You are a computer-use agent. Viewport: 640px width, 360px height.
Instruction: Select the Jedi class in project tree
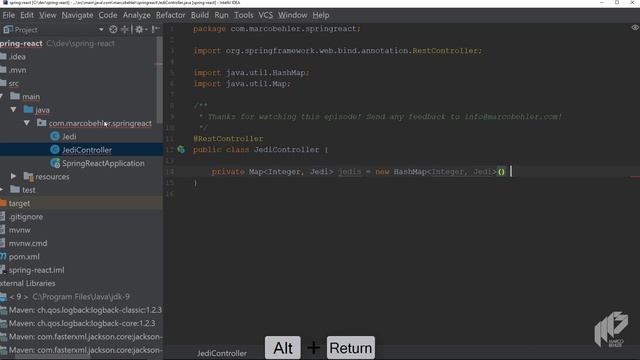coord(69,137)
